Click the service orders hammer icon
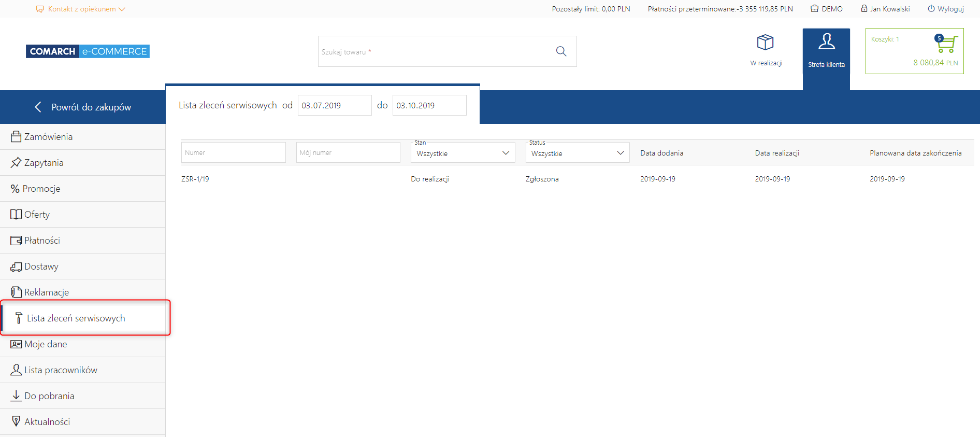 coord(19,318)
